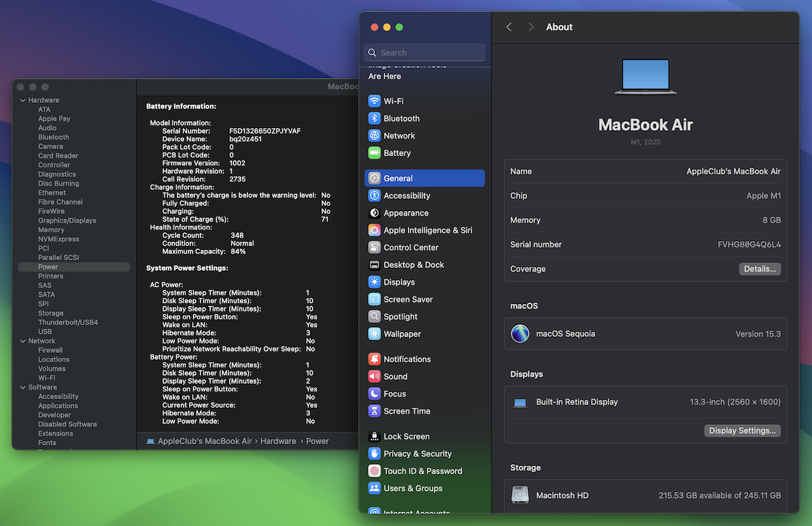
Task: Click the Macintosh HD drive icon
Action: (520, 495)
